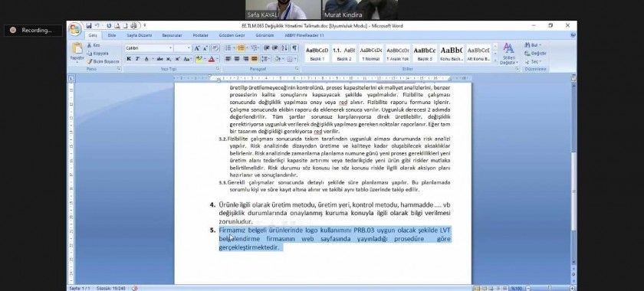644x291 pixels.
Task: Apply subscript formatting
Action: (169, 59)
